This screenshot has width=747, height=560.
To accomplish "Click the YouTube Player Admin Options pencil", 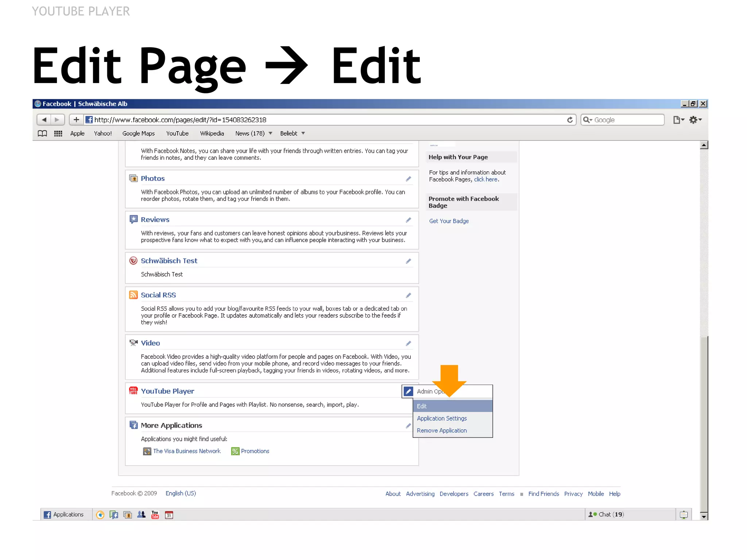I will tap(409, 392).
